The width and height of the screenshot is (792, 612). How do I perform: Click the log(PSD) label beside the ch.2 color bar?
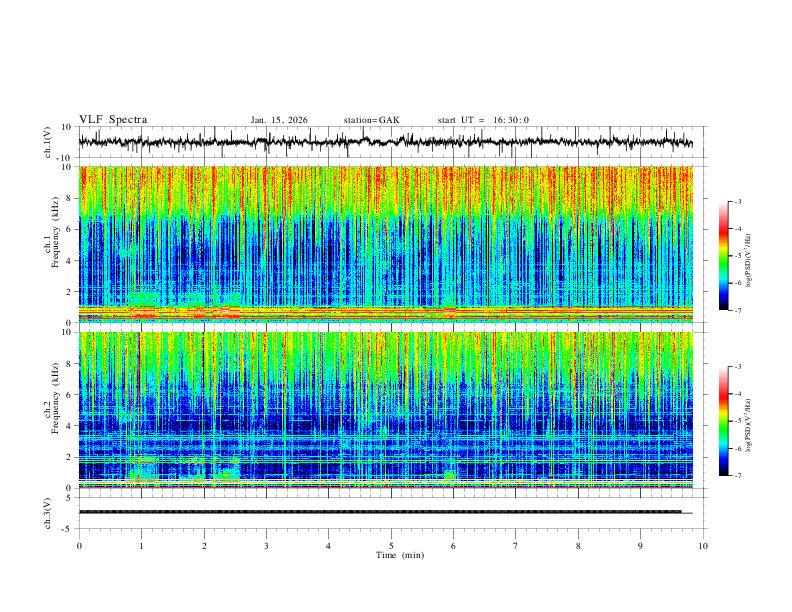748,426
